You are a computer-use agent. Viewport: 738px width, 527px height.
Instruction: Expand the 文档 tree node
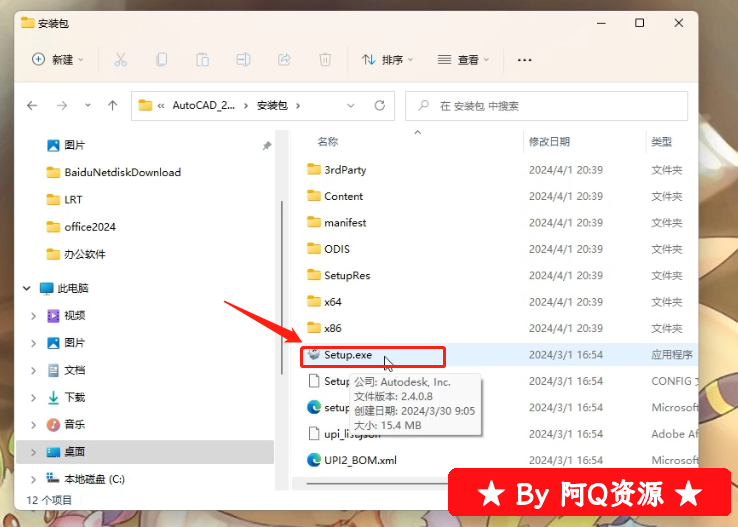33,370
